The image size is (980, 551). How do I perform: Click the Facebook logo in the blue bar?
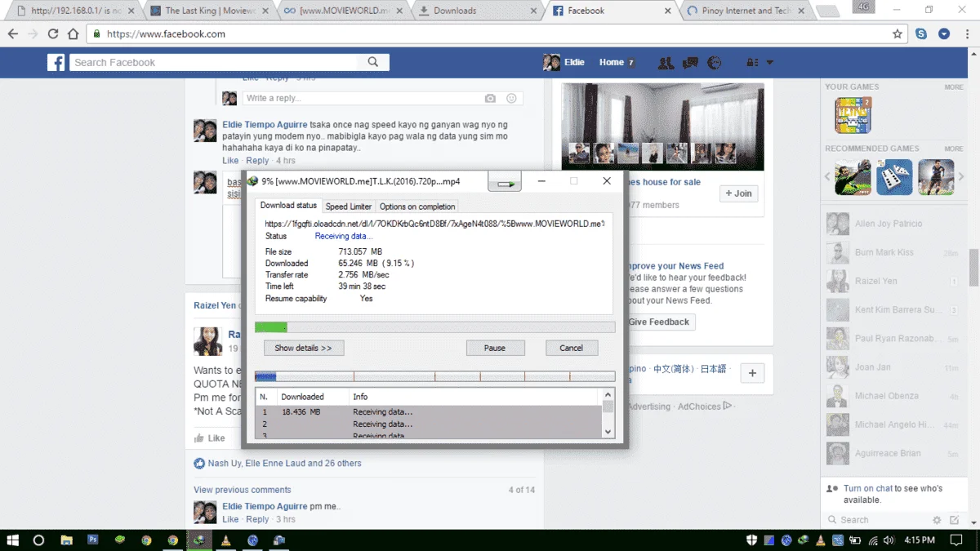point(56,62)
